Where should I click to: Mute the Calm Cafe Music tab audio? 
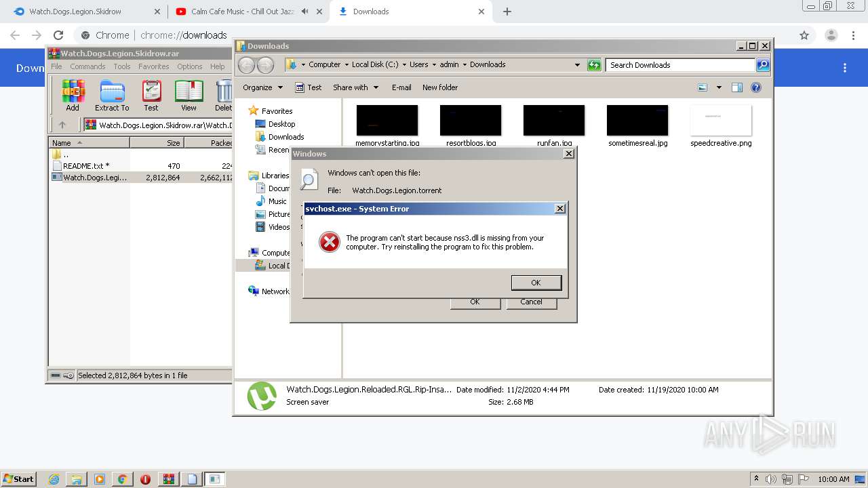click(x=304, y=12)
